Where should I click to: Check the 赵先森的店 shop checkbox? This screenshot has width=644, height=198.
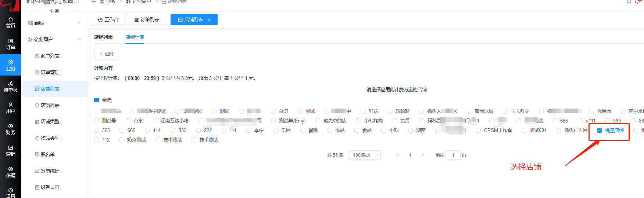point(318,121)
